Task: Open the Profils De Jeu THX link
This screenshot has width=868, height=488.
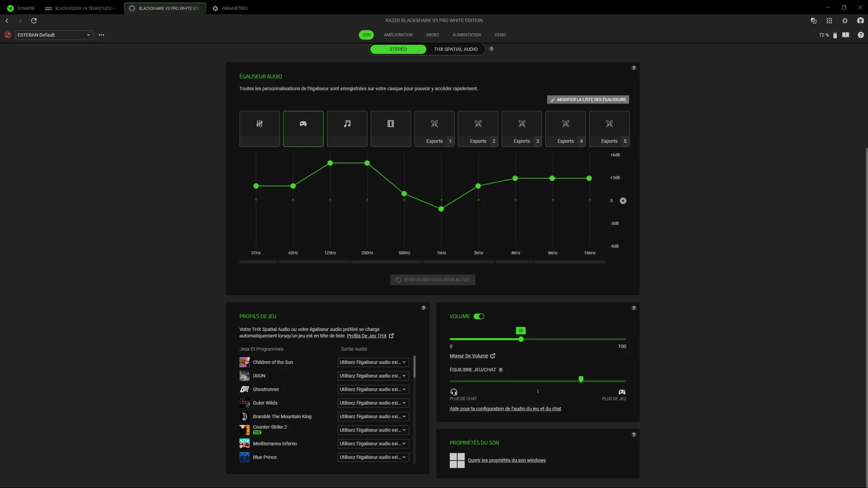Action: [370, 336]
